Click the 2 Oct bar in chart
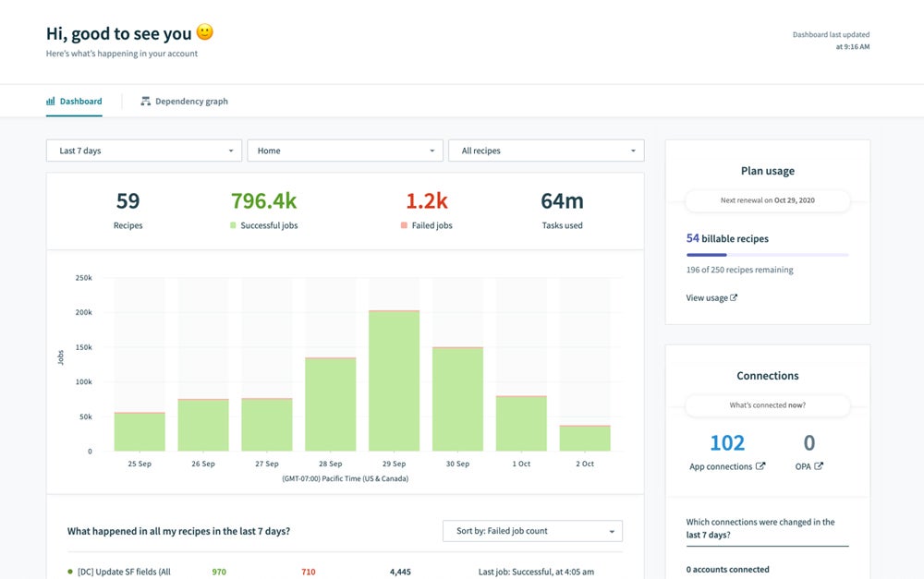The height and width of the screenshot is (579, 924). pos(585,439)
